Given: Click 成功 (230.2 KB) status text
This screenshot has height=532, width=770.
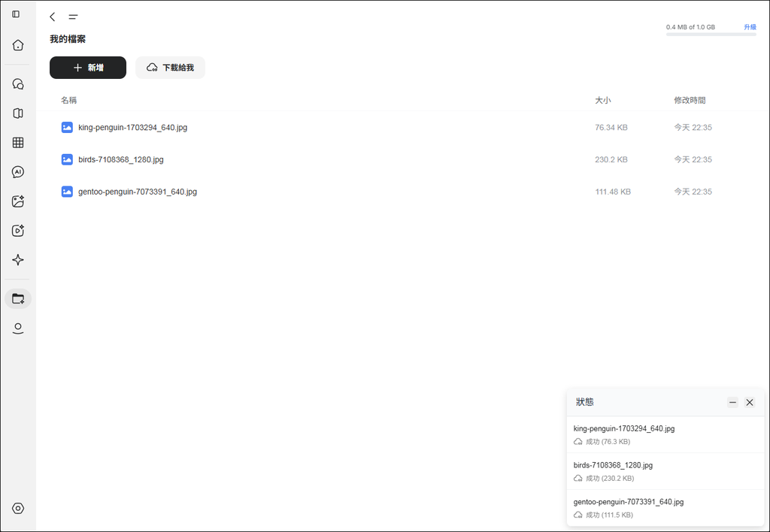Looking at the screenshot, I should pyautogui.click(x=610, y=479).
